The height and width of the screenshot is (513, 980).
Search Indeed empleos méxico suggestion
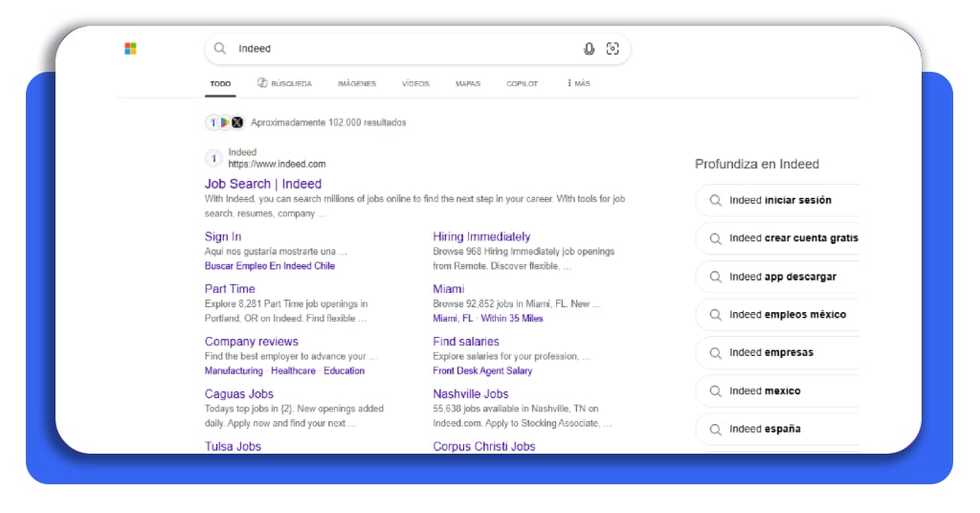[x=777, y=315]
